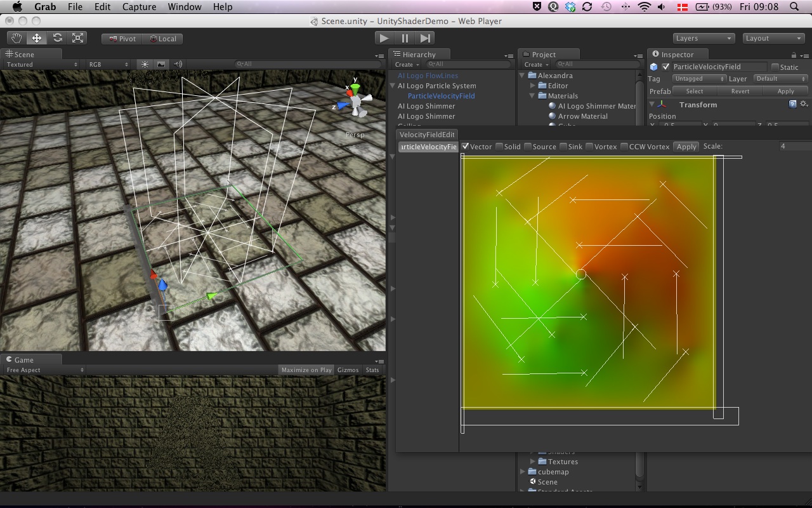
Task: Open the File menu
Action: tap(75, 6)
